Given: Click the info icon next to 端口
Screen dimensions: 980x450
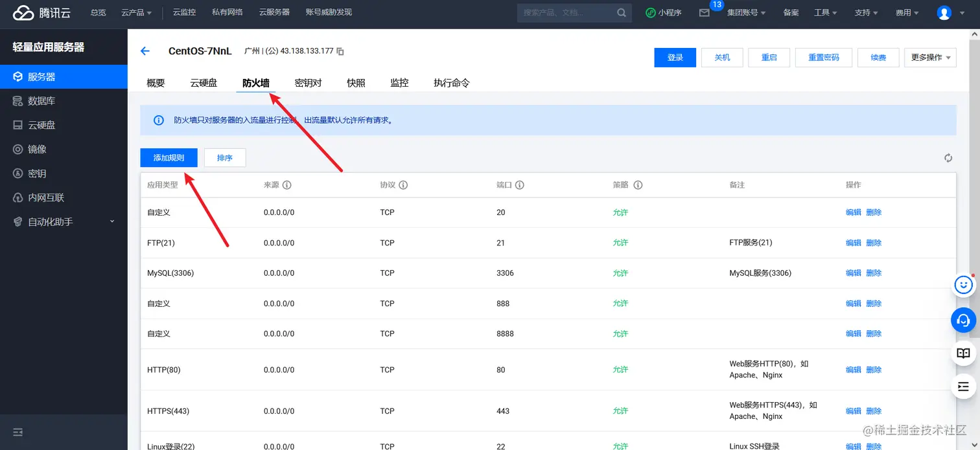Looking at the screenshot, I should click(x=520, y=185).
